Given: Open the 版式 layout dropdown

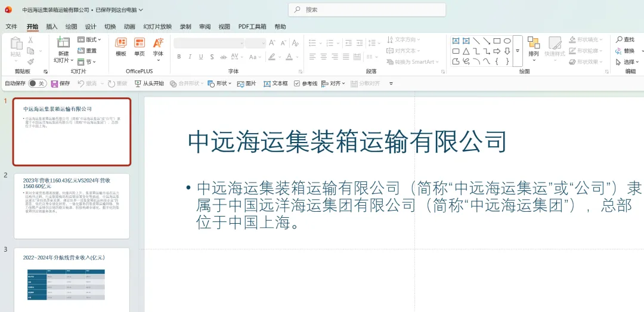Looking at the screenshot, I should click(89, 39).
